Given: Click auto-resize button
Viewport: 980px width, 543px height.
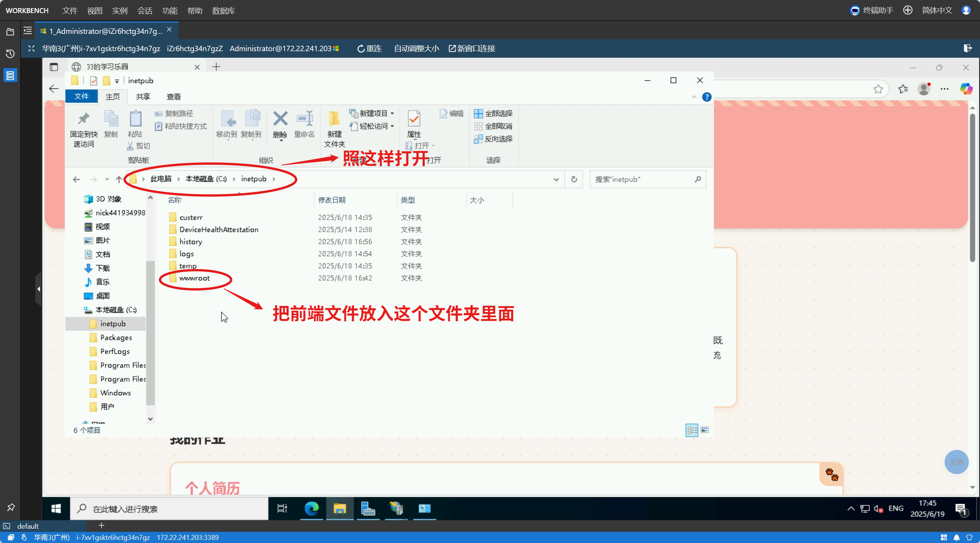Looking at the screenshot, I should (x=416, y=48).
